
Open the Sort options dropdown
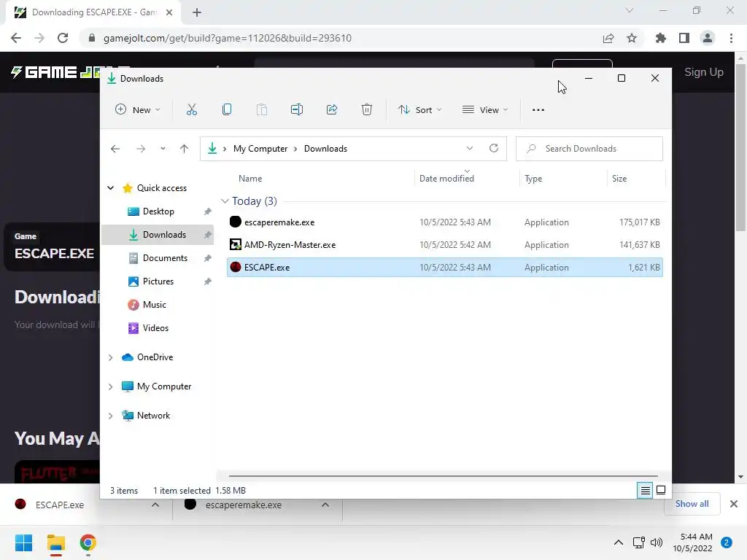(x=420, y=110)
